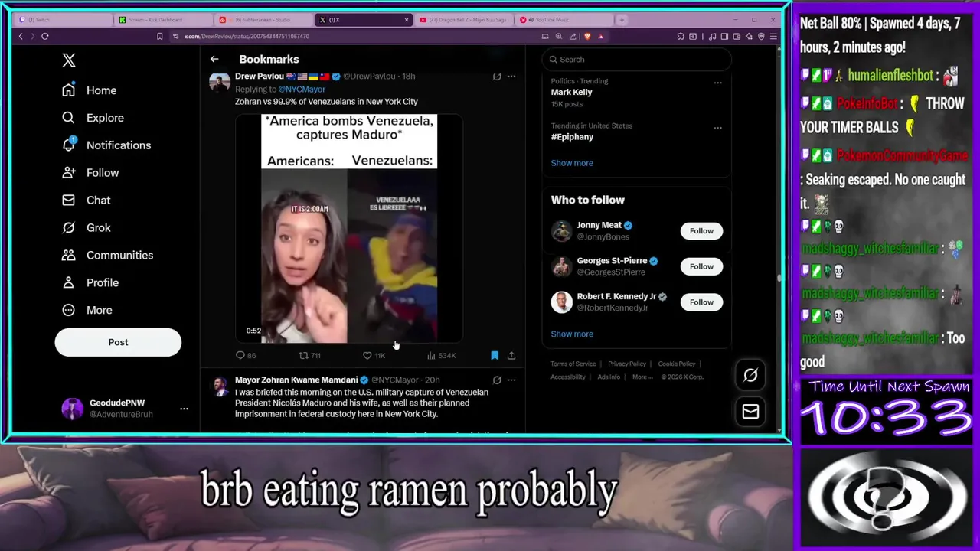This screenshot has height=551, width=980.
Task: Open Terms of Service footer link
Action: coord(573,364)
